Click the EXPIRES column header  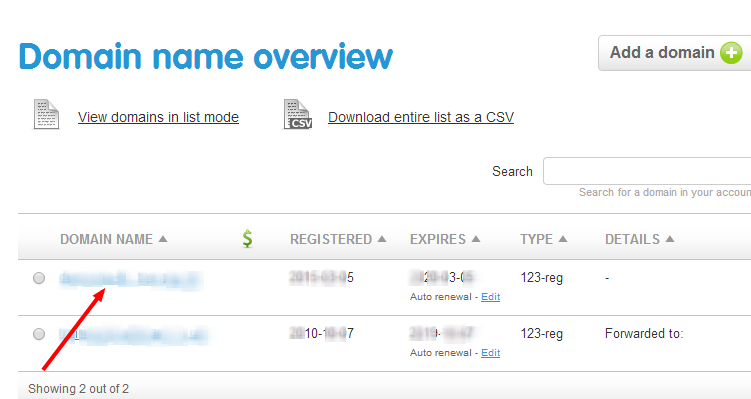438,239
